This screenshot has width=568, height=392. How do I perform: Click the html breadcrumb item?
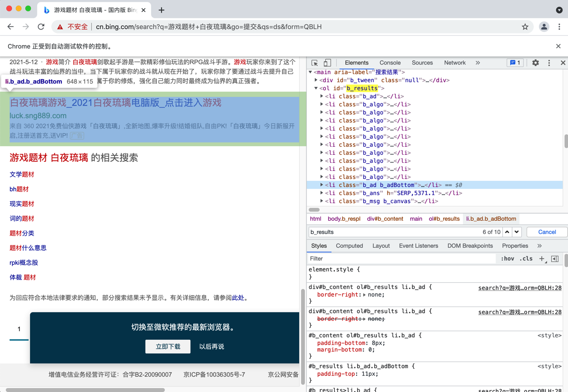point(315,219)
